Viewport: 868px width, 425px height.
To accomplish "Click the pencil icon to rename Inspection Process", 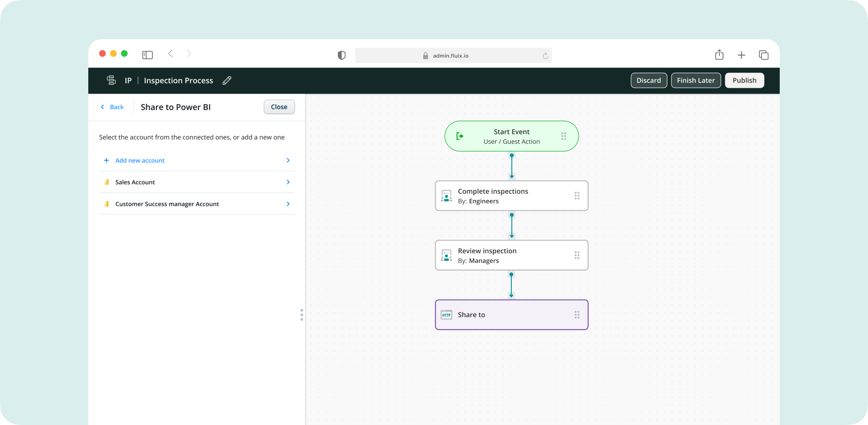I will pos(227,81).
